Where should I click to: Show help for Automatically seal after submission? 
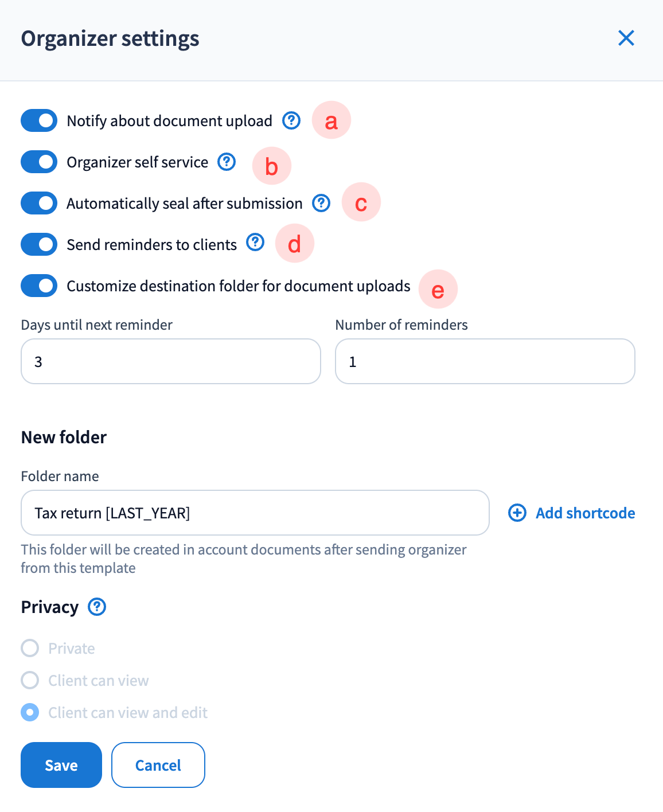[x=321, y=203]
